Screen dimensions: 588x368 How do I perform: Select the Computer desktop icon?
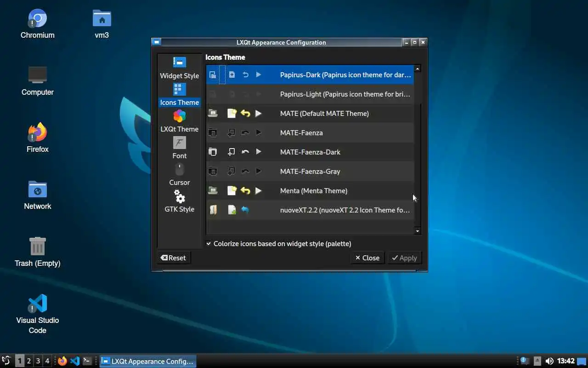click(38, 81)
